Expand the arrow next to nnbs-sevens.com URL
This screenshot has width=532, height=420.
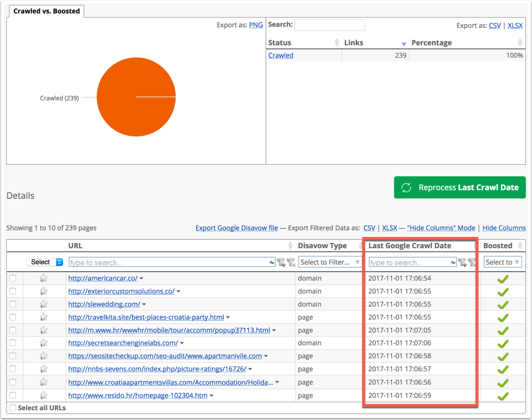[x=250, y=369]
